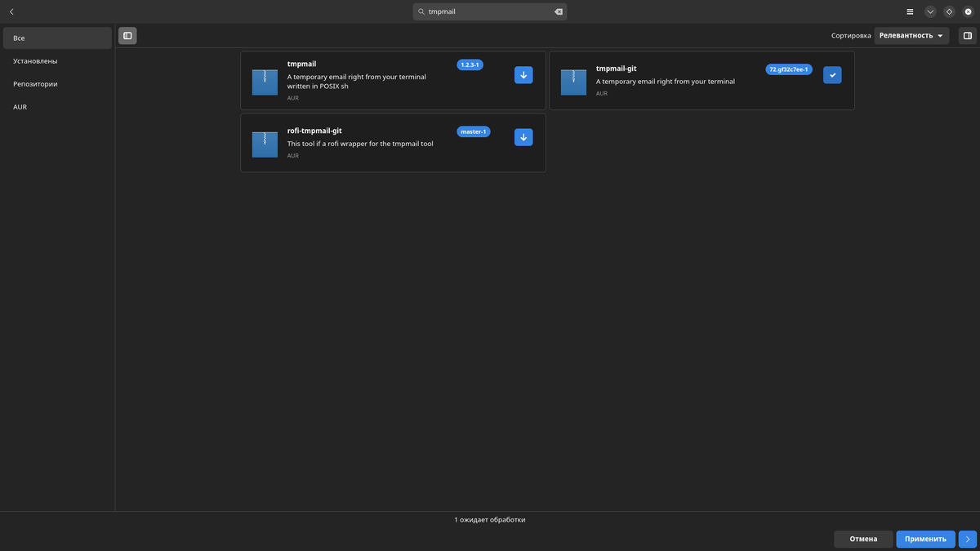Screen dimensions: 980x551
Task: Click the diamond-shaped icon in the top bar
Action: pyautogui.click(x=949, y=11)
